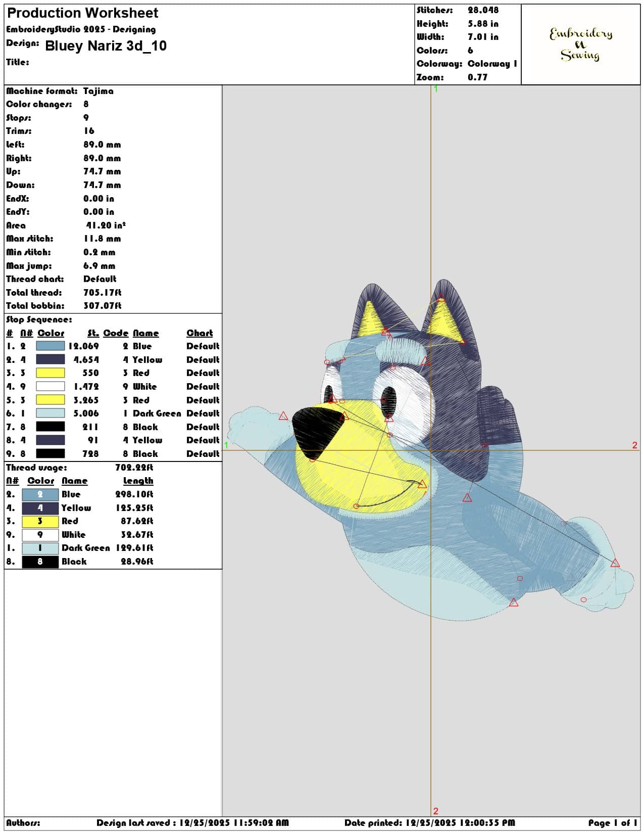The height and width of the screenshot is (834, 644).
Task: Click the Code column header
Action: coord(116,333)
